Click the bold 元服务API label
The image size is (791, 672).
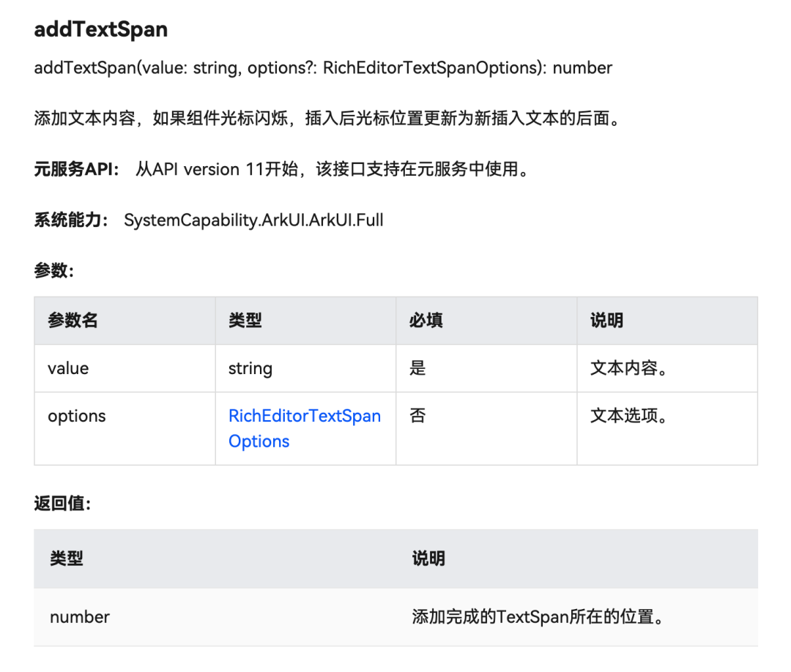pos(76,170)
